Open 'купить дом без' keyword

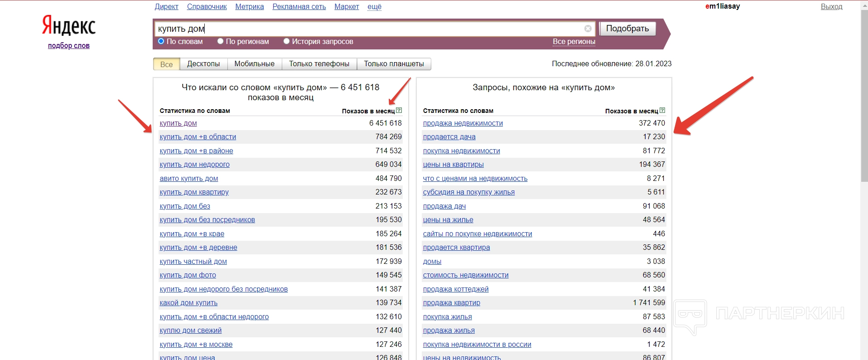coord(185,206)
